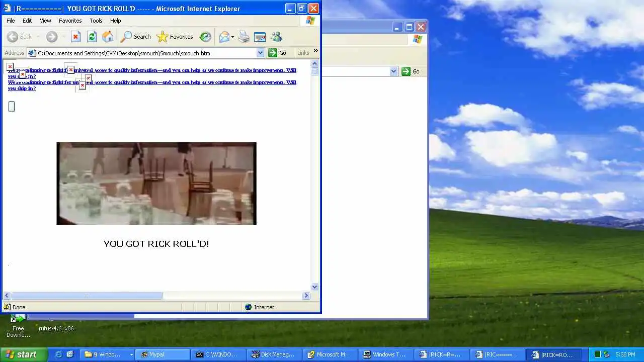Screen dimensions: 644x362
Task: Switch to |RIC====... taskbar button
Action: tap(499, 354)
